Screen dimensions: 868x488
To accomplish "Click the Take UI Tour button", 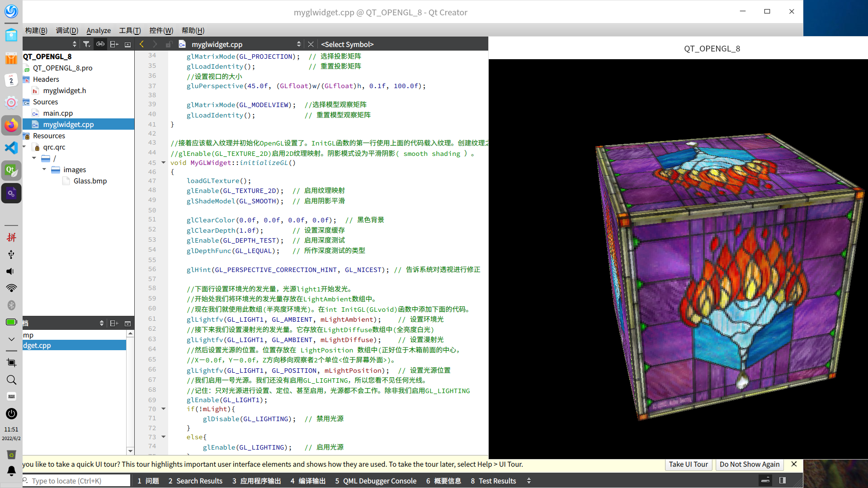I will coord(688,465).
